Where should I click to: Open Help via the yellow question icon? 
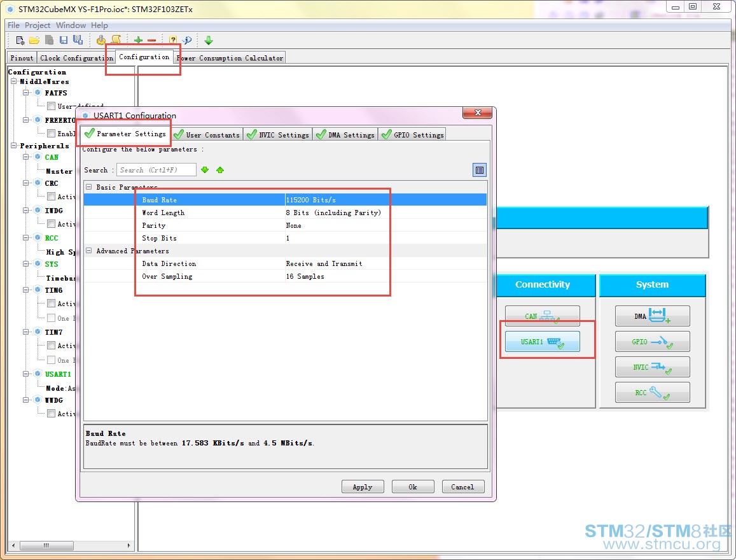(x=173, y=40)
